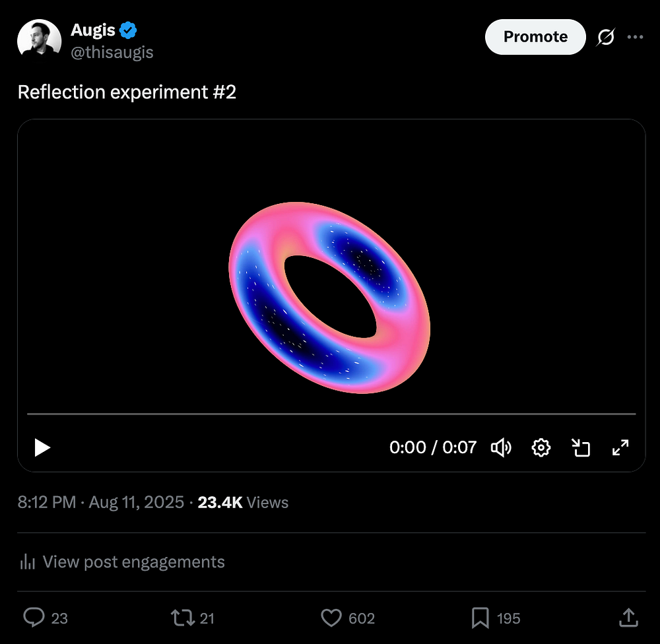Enable picture-in-picture mode
This screenshot has height=644, width=660.
click(580, 448)
